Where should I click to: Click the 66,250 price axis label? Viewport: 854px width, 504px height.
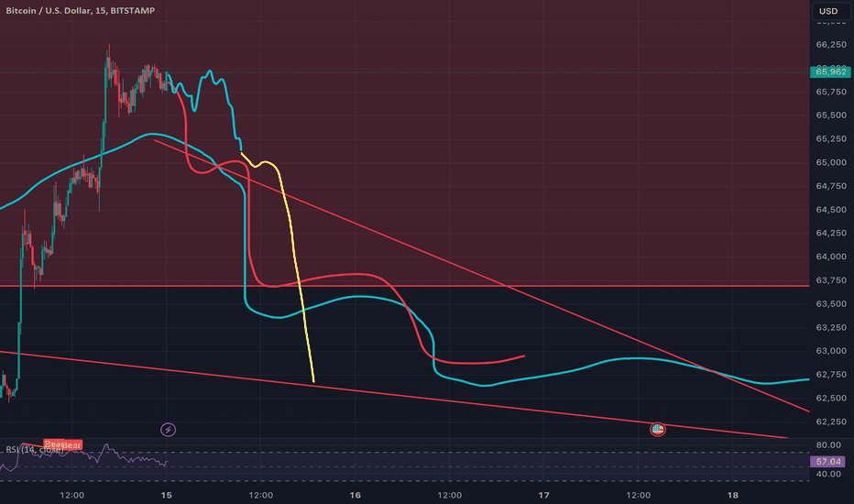830,45
